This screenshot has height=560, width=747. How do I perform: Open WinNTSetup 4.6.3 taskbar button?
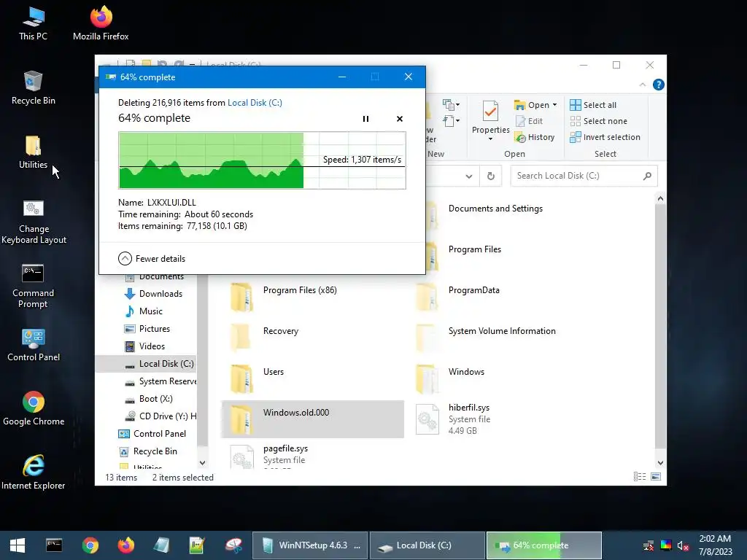point(310,545)
